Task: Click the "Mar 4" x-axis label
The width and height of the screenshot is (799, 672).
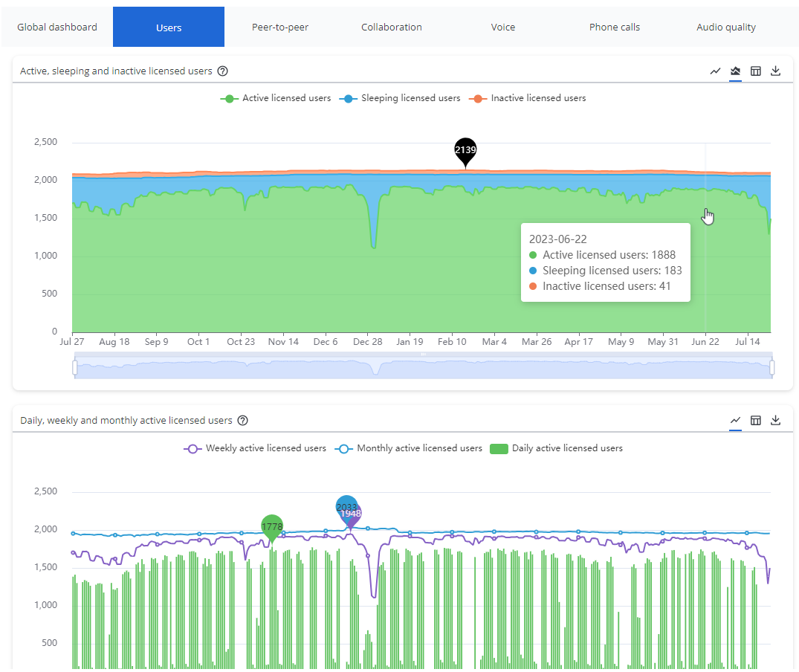Action: click(494, 342)
